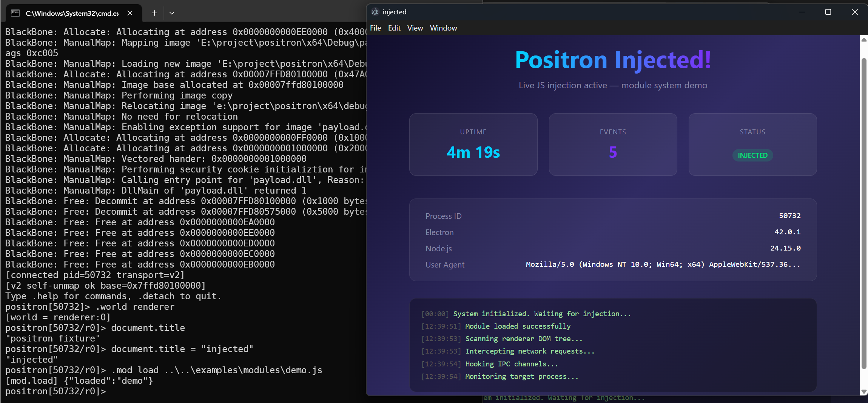
Task: Open the File menu in injected window
Action: (375, 28)
